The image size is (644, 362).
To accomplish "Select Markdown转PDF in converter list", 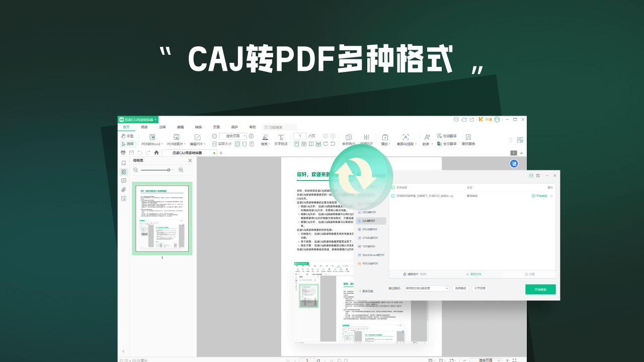I will tap(371, 255).
